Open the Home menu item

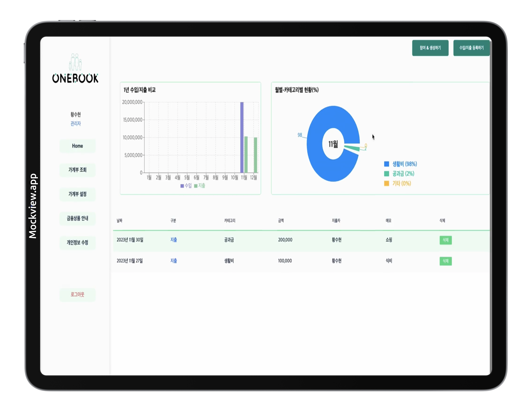tap(77, 146)
